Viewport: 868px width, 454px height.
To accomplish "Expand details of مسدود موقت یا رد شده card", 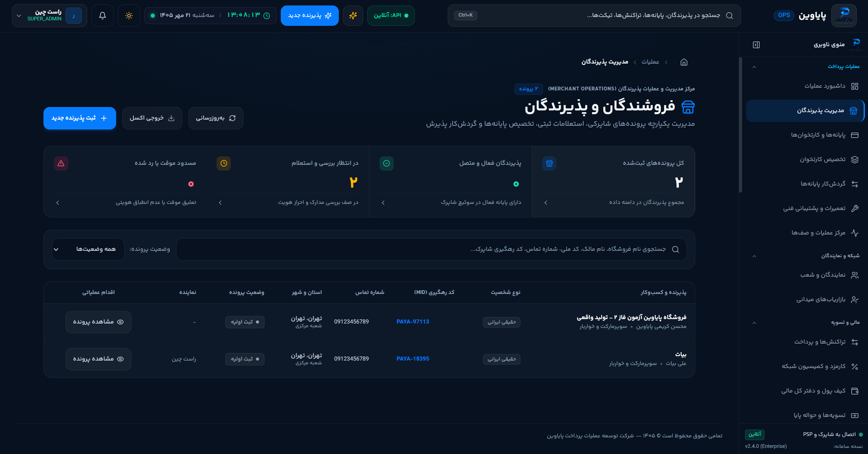I will (x=57, y=203).
